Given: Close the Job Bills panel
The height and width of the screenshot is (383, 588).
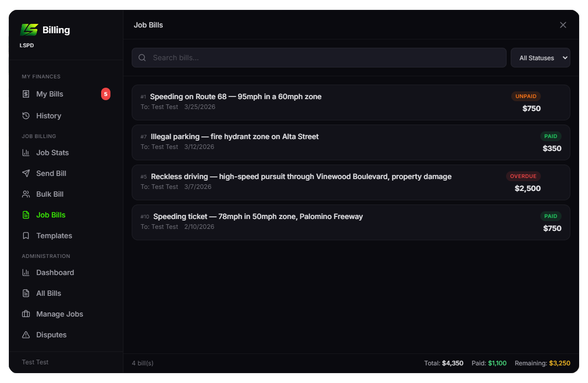Looking at the screenshot, I should (x=563, y=25).
